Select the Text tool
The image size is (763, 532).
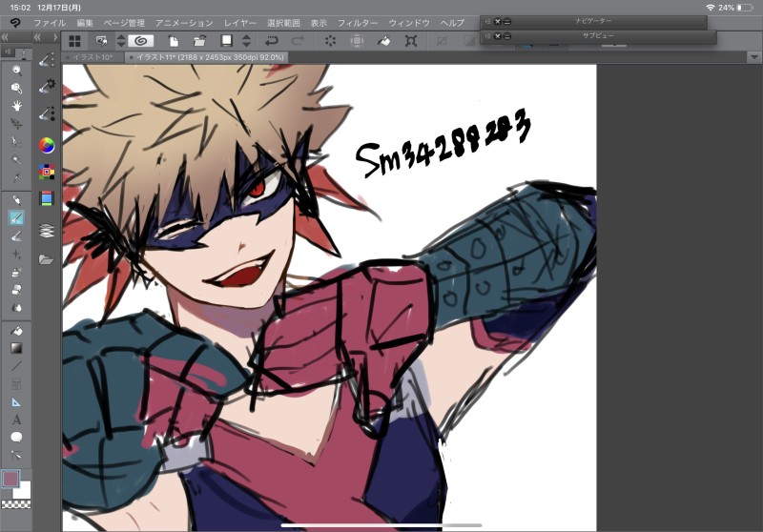16,419
